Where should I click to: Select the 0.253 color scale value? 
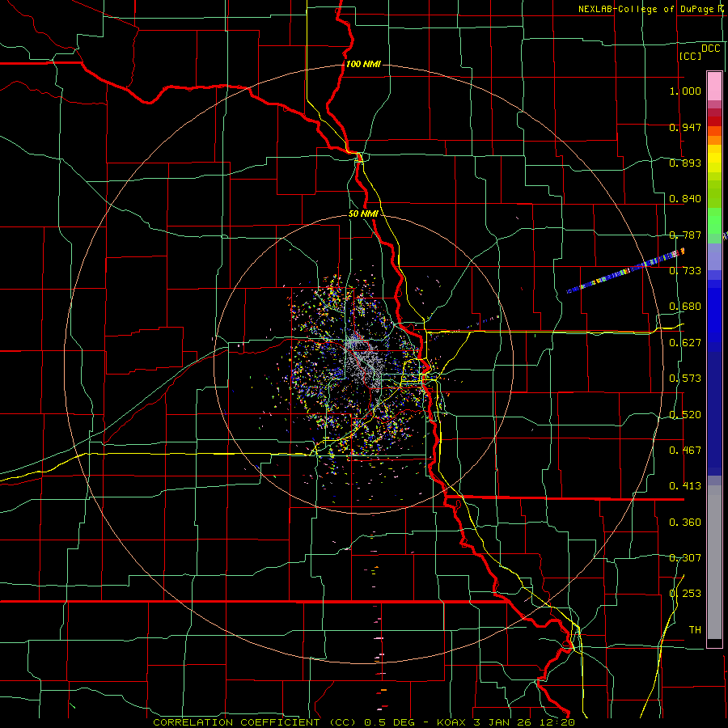tap(685, 594)
